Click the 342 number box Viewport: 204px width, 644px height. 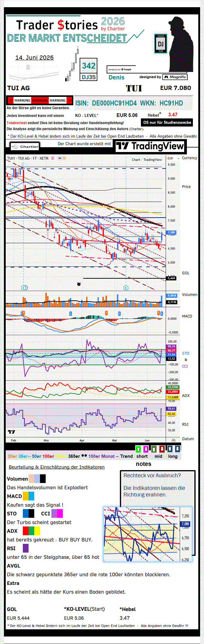pyautogui.click(x=89, y=66)
